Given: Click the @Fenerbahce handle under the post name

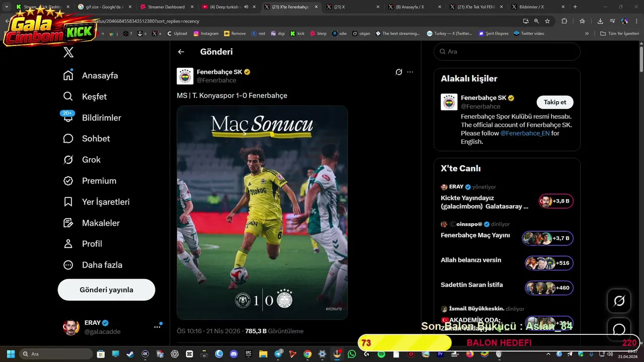Looking at the screenshot, I should pos(216,80).
